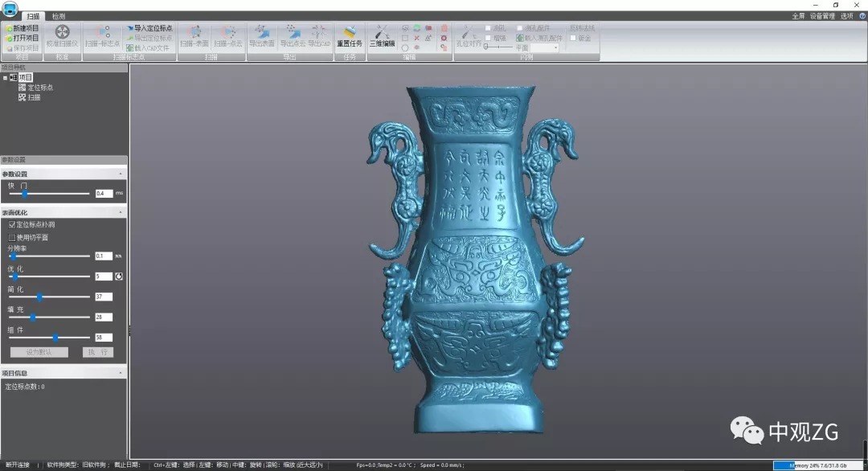Open 设备管理 in the top-right menu
The image size is (868, 471).
(821, 16)
